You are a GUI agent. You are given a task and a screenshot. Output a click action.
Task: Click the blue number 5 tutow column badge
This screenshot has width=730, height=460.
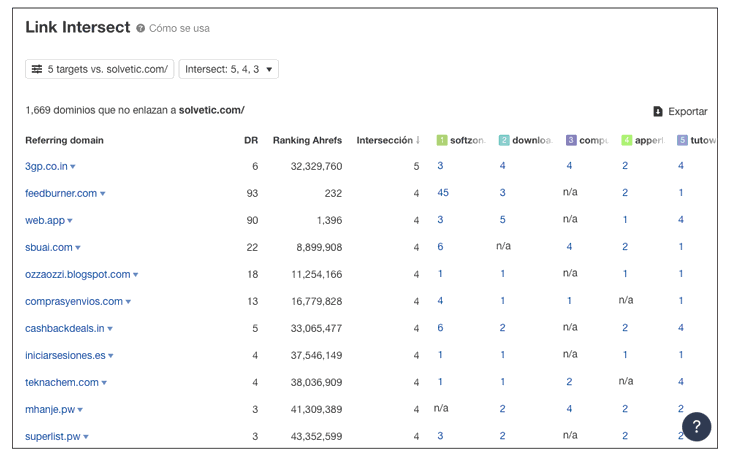[x=682, y=140]
